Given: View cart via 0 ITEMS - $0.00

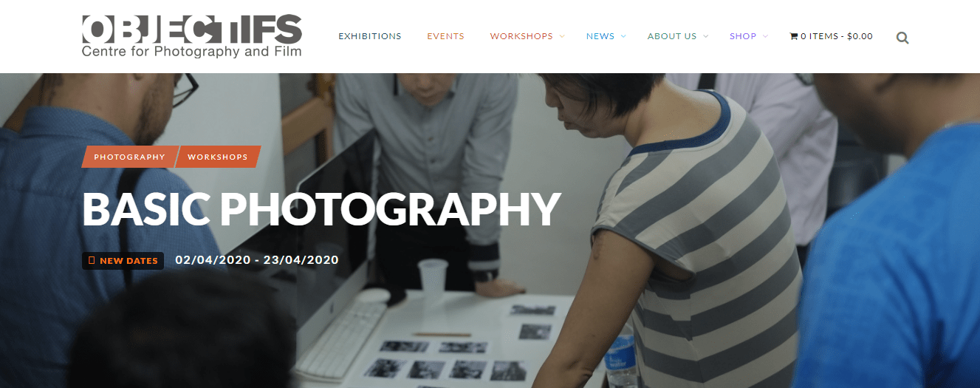Looking at the screenshot, I should pos(837,36).
